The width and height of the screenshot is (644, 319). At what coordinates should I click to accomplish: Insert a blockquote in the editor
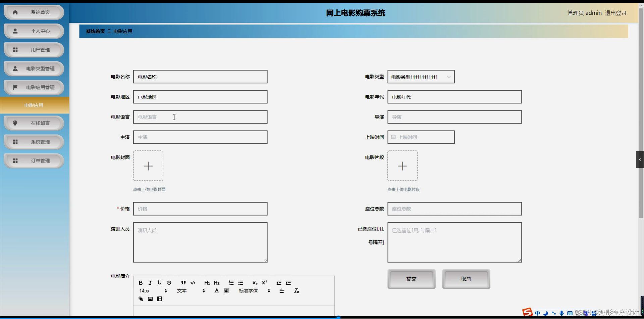pos(183,283)
